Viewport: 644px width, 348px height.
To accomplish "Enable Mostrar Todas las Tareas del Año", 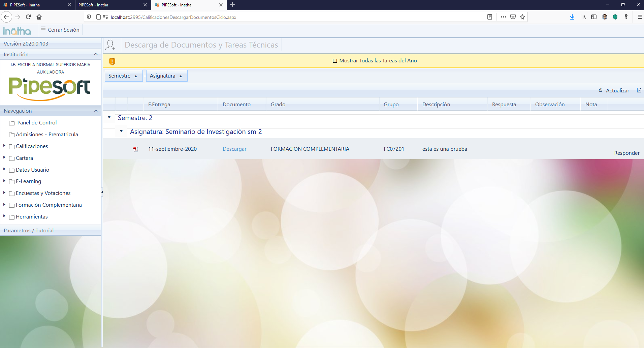I will coord(335,61).
